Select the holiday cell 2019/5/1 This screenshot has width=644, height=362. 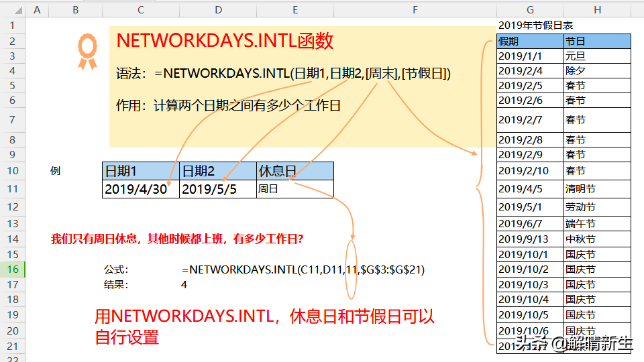coord(530,207)
